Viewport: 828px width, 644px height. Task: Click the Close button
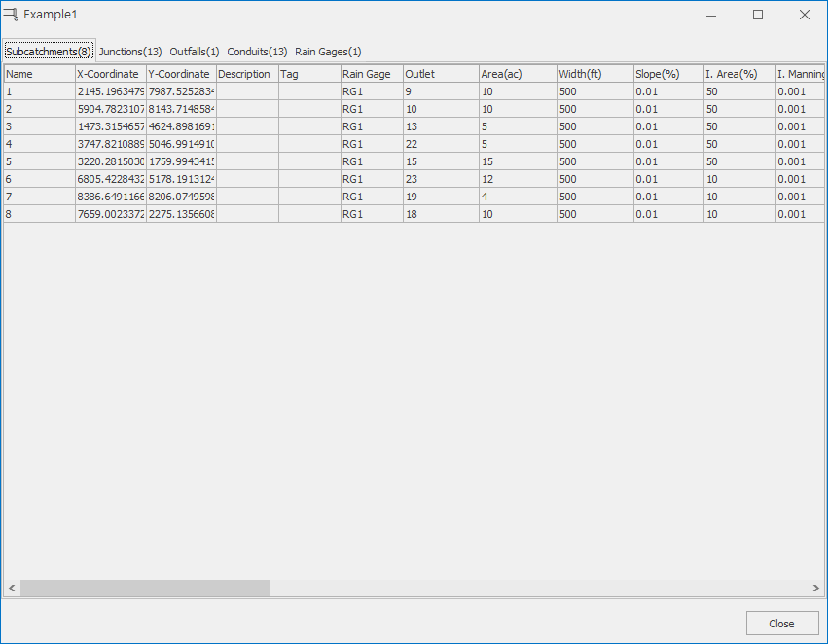tap(781, 624)
